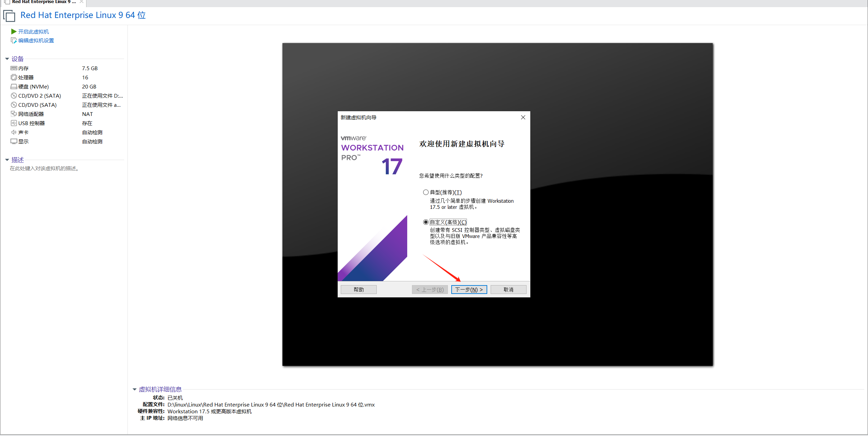868x436 pixels.
Task: Select the Typical (典型) configuration radio button
Action: tap(426, 192)
